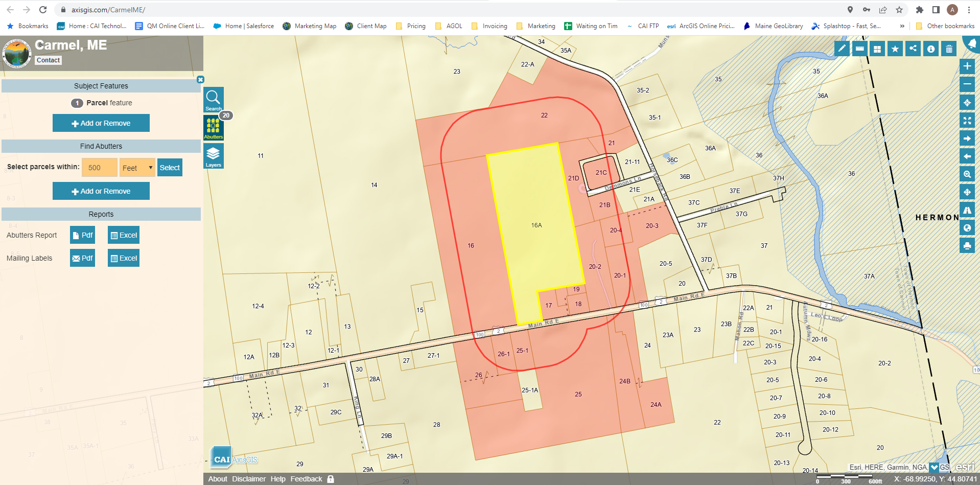
Task: Select the pencil markup tool
Action: [842, 48]
